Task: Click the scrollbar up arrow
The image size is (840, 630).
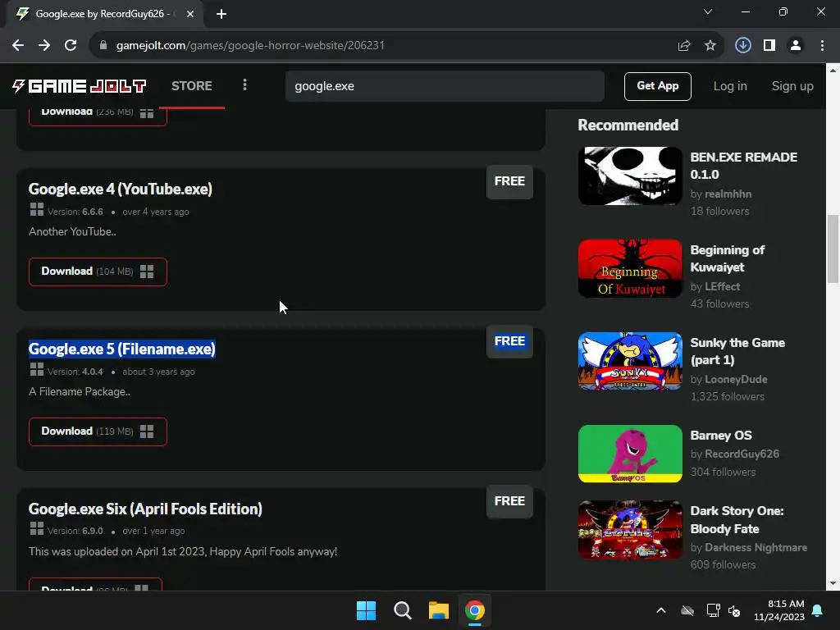Action: click(x=833, y=71)
